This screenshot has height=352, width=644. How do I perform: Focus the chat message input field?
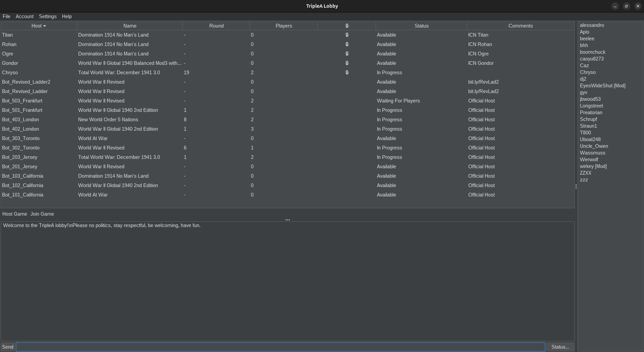(x=281, y=347)
